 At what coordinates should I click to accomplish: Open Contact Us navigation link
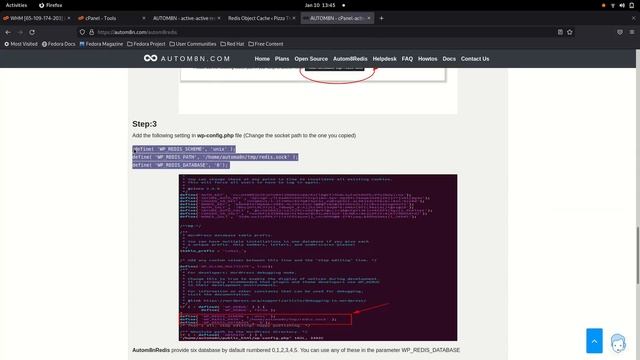pos(475,59)
